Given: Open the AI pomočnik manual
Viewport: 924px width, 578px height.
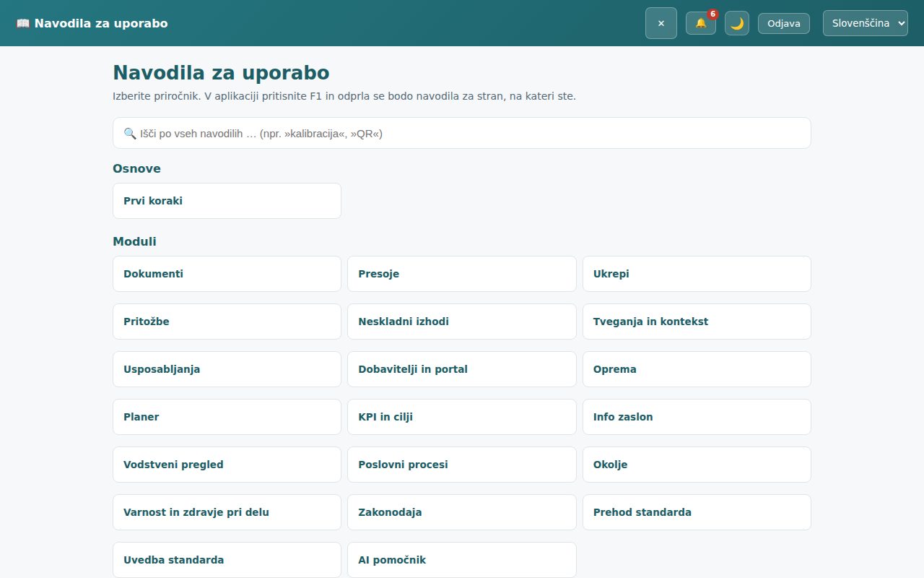Looking at the screenshot, I should [462, 560].
